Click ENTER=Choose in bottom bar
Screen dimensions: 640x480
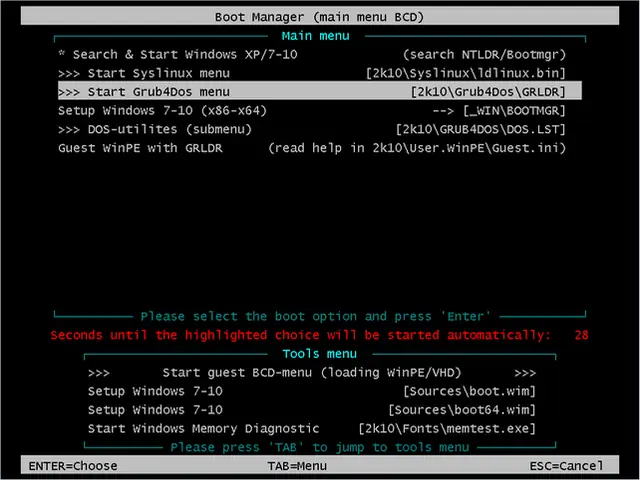(x=73, y=466)
